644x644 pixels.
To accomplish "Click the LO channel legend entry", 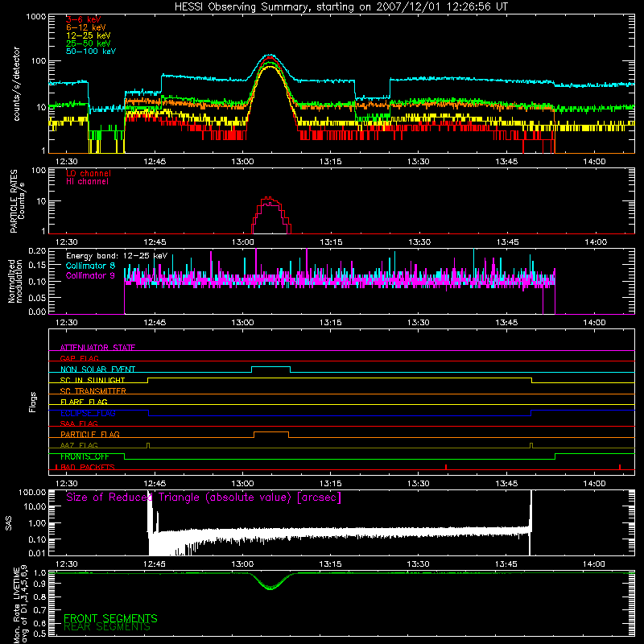I will click(x=89, y=174).
